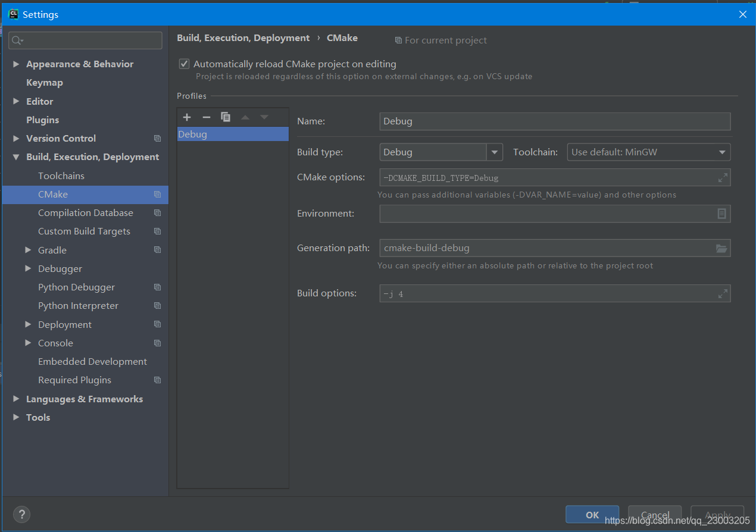
Task: Close the Settings dialog
Action: point(742,14)
